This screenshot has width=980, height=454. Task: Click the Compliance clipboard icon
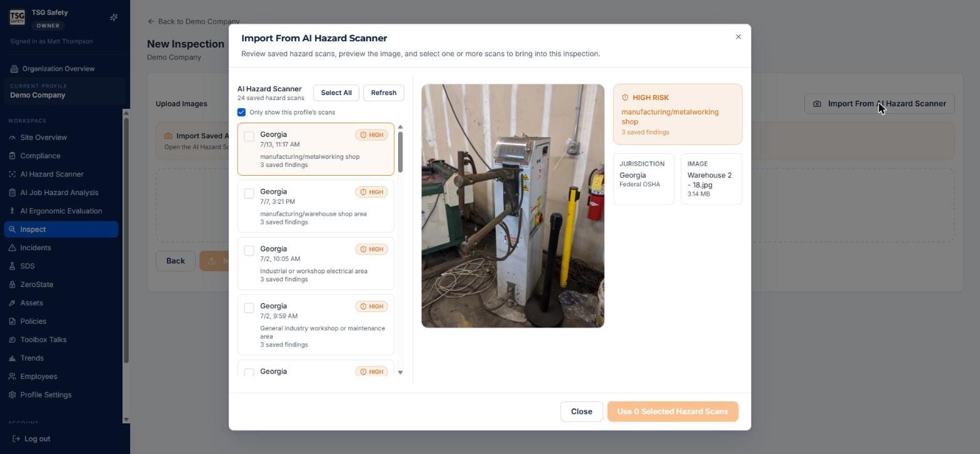12,156
